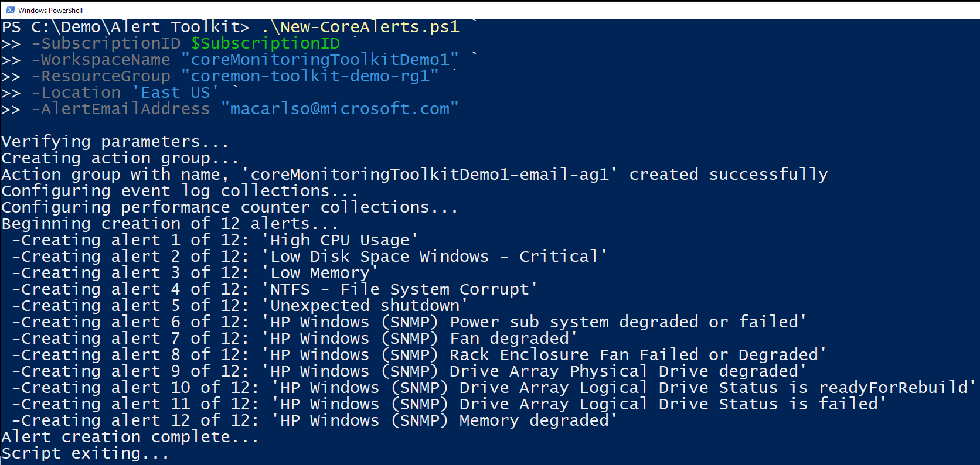Click the 'Verifying parameters...' output line
980x465 pixels.
point(115,142)
